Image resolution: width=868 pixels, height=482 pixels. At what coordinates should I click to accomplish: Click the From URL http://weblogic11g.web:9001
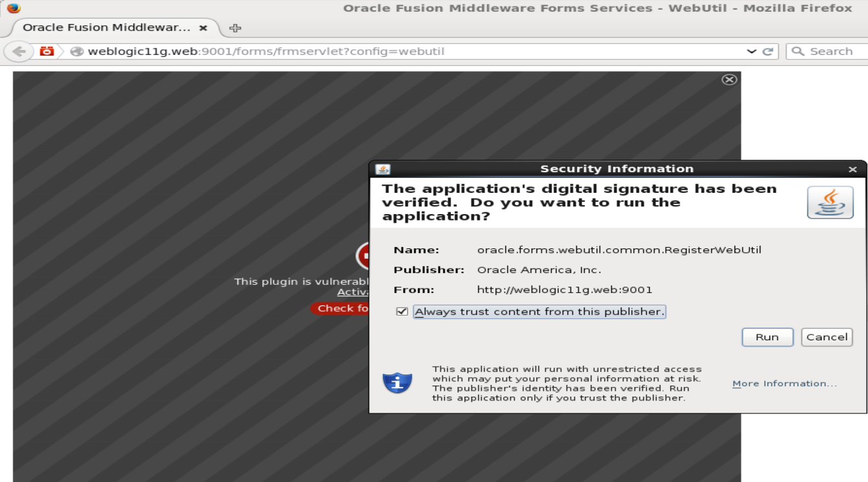564,290
